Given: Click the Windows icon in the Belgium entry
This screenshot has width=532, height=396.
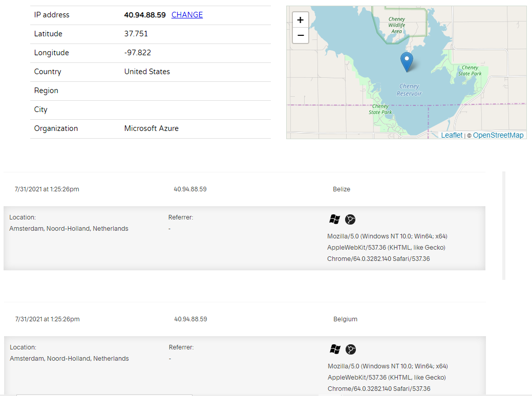Looking at the screenshot, I should click(335, 349).
